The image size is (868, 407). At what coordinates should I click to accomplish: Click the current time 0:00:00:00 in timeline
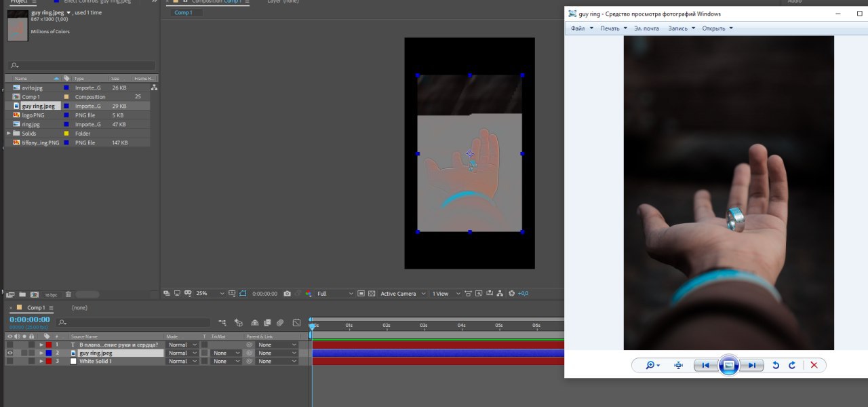(30, 319)
